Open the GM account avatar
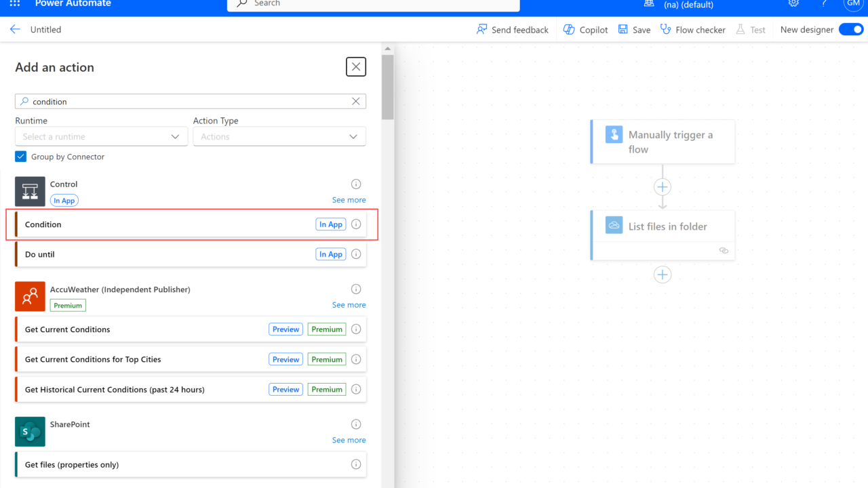The width and height of the screenshot is (868, 488). [x=853, y=3]
